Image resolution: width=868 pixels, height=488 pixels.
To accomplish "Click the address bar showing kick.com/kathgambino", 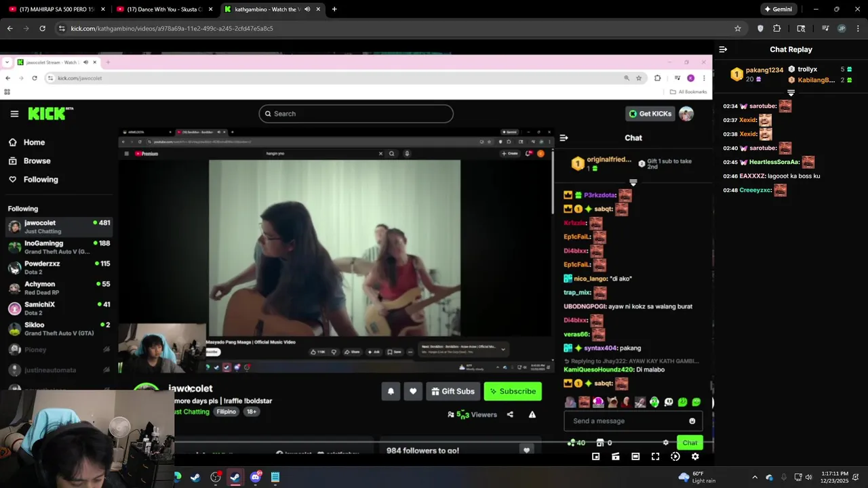I will pos(400,28).
